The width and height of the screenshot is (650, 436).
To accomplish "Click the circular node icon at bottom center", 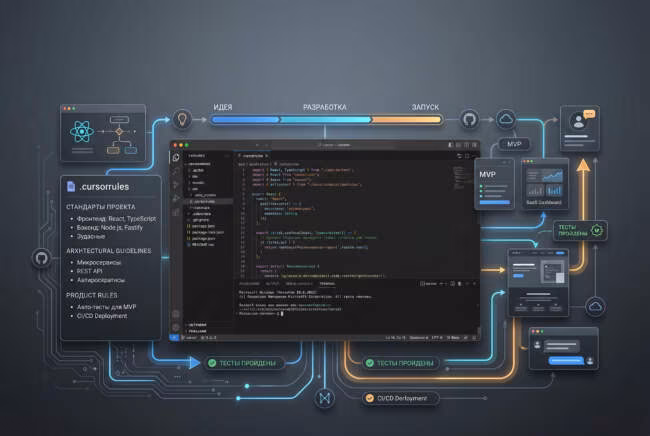I will point(325,398).
